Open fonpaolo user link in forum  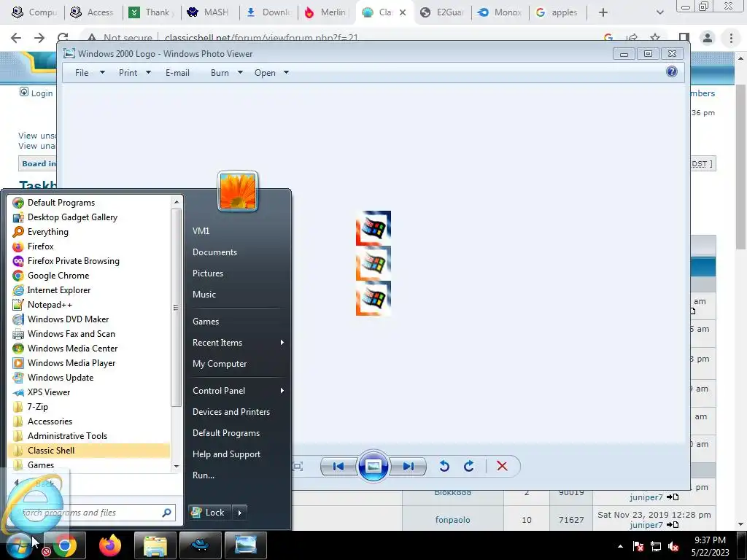point(452,520)
